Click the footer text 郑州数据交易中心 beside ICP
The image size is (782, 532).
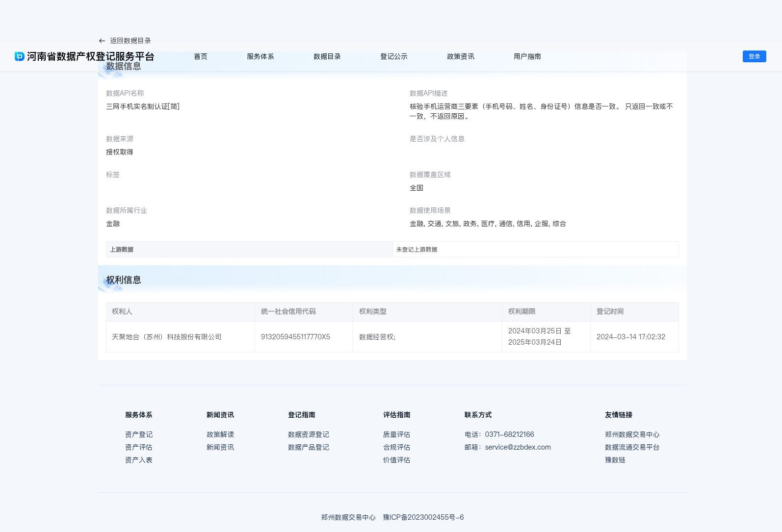click(x=348, y=517)
